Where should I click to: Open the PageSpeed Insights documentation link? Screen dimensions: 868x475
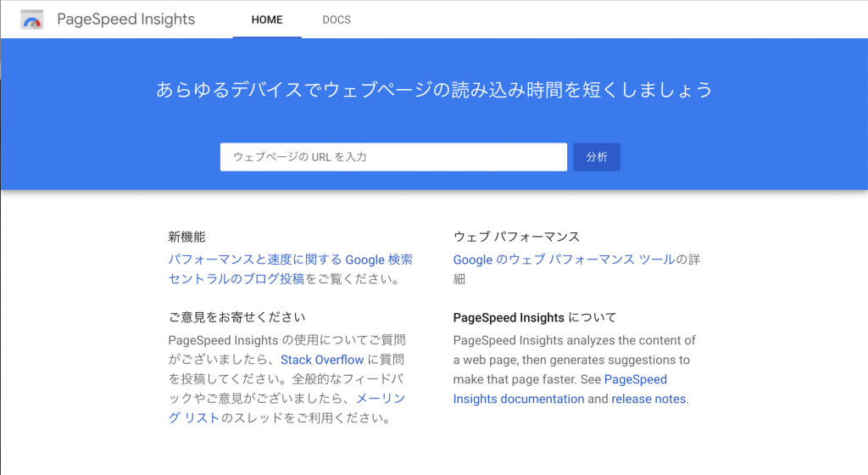[518, 399]
